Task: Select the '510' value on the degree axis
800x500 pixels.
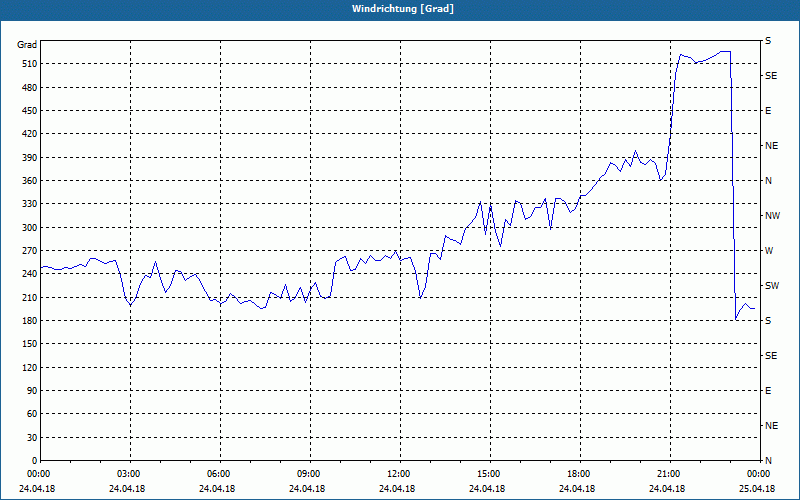Action: [x=30, y=64]
